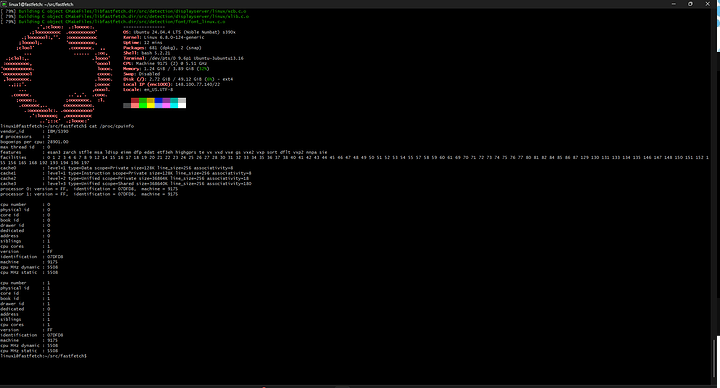The width and height of the screenshot is (720, 388).
Task: Click the 'cat /proc/cpuinfo' command text
Action: (111, 126)
